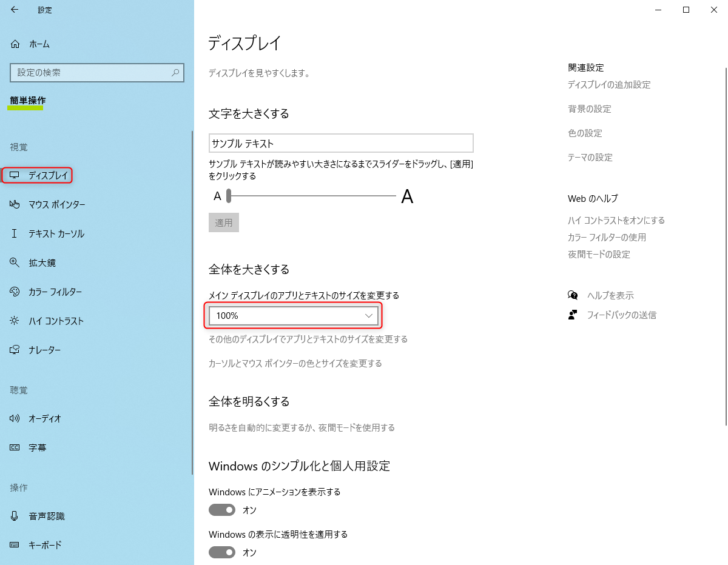The width and height of the screenshot is (728, 565).
Task: Open 色の設定 link
Action: [x=585, y=133]
